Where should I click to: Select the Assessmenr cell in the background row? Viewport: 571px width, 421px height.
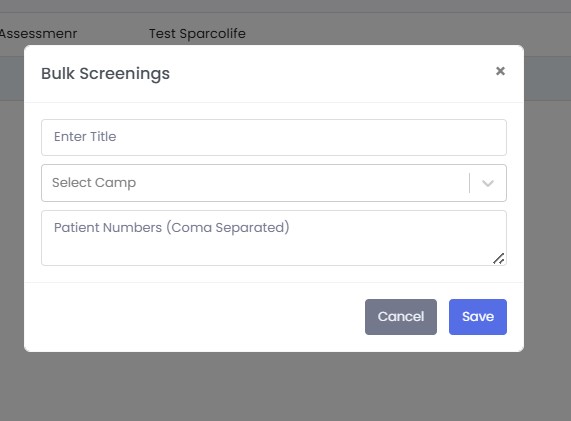coord(38,34)
